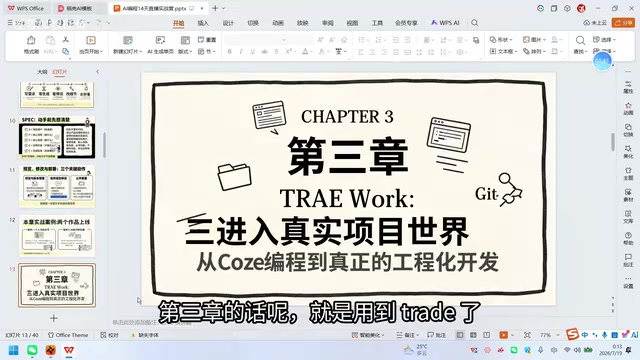Clear formatting with the eraser icon
Image resolution: width=640 pixels, height=360 pixels.
344,40
